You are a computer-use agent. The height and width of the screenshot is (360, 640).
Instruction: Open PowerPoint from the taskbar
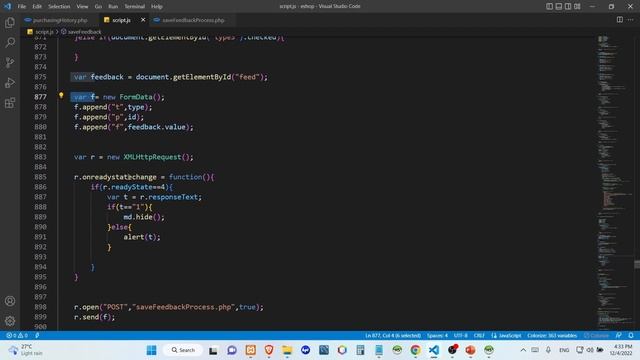pyautogui.click(x=470, y=350)
